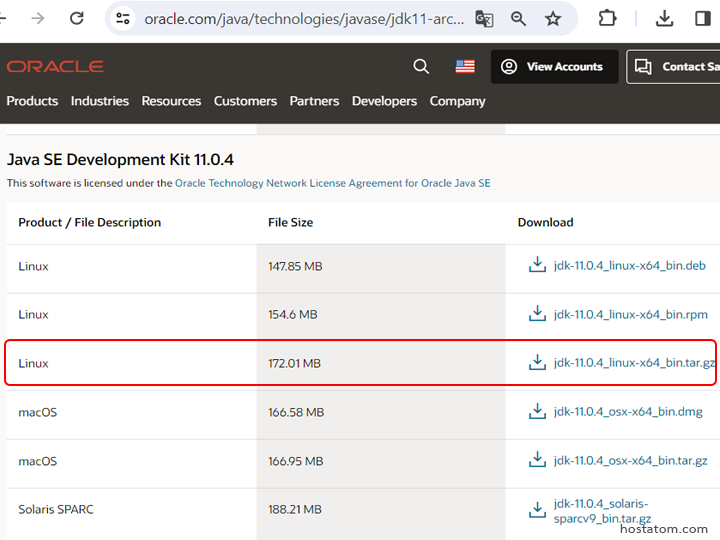
Task: Open the Developers navigation menu
Action: [384, 101]
